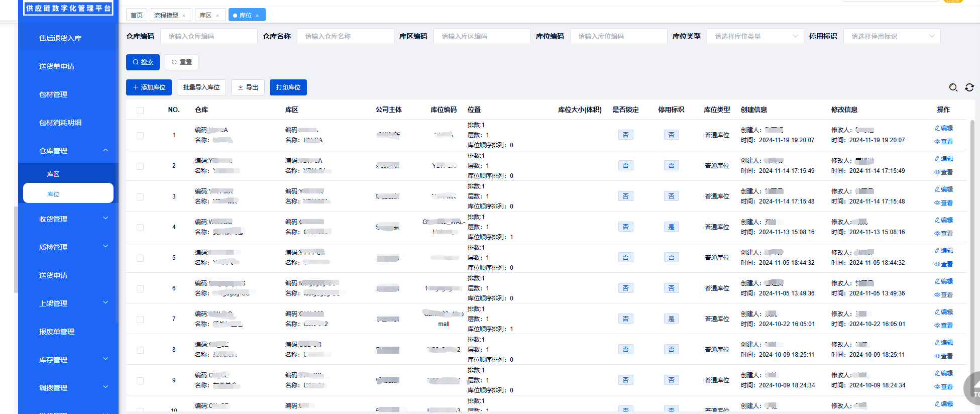Click the 添加库位 plus button
This screenshot has height=414, width=980.
pyautogui.click(x=149, y=87)
